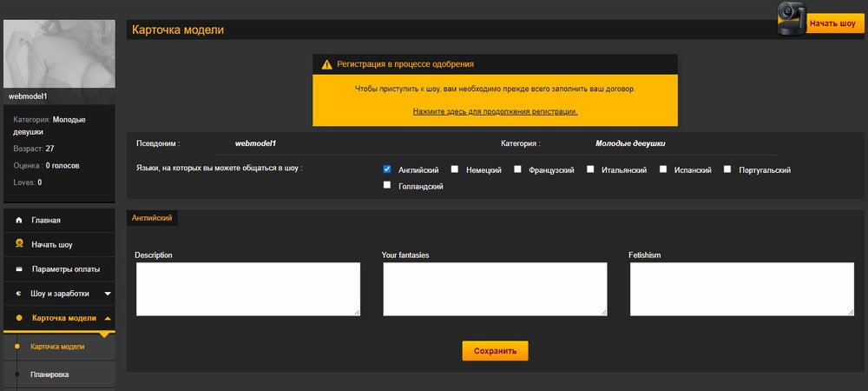Viewport: 868px width, 391px height.
Task: Open Планировка in the sidebar submenu
Action: point(49,374)
